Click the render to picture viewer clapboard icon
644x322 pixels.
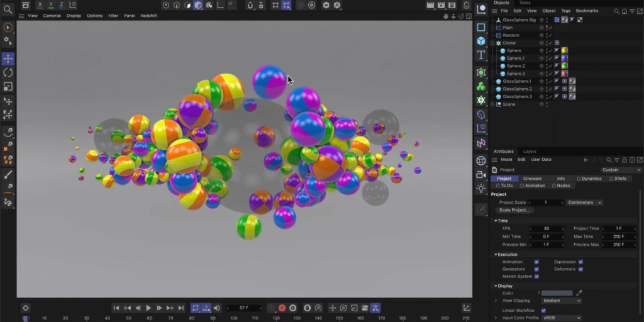[x=441, y=5]
